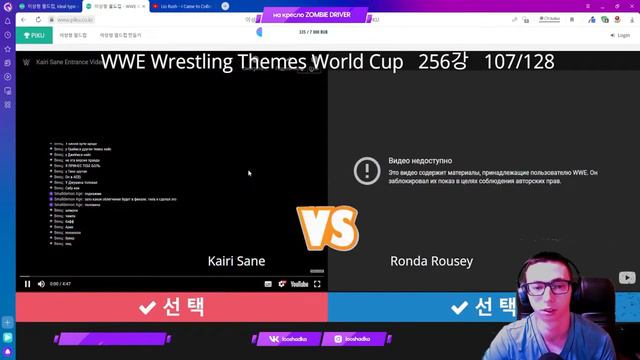Viewport: 640px width, 360px height.
Task: Open browser downloads arrow icon
Action: pyautogui.click(x=632, y=20)
